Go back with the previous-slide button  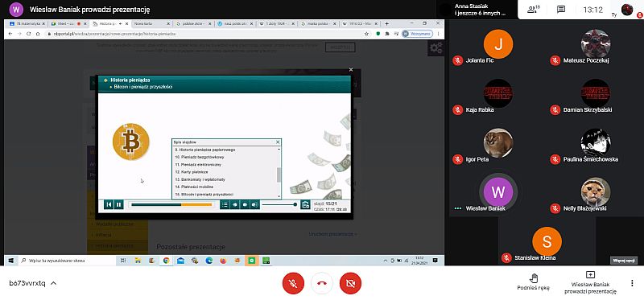click(109, 204)
